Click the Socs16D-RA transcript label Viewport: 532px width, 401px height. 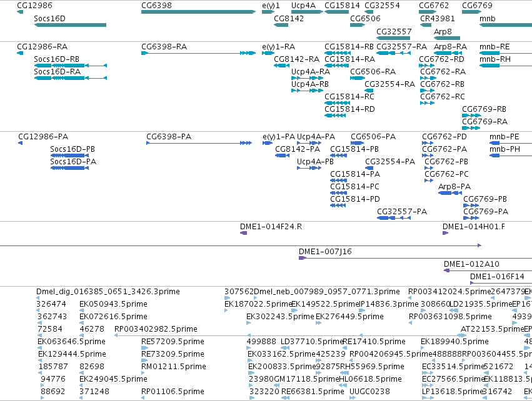(x=58, y=72)
